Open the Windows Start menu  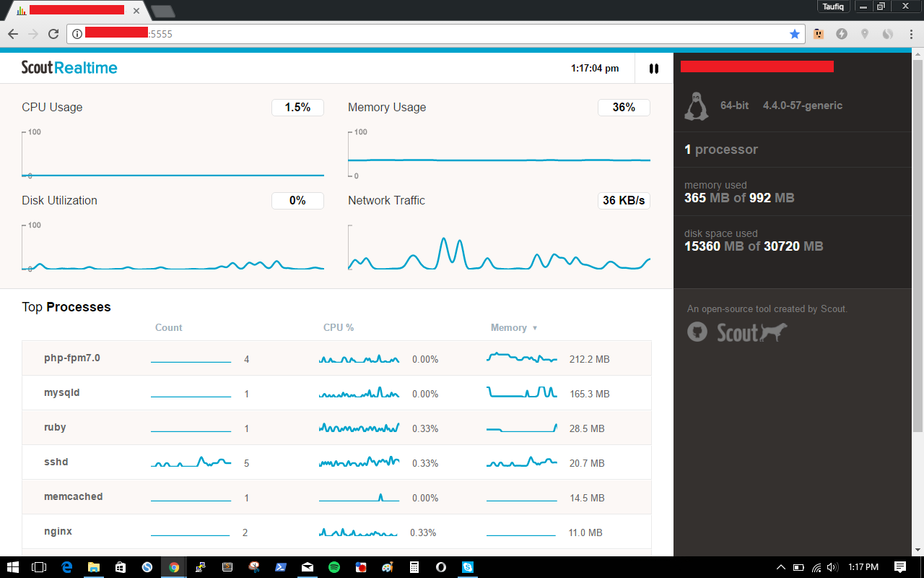coord(13,567)
